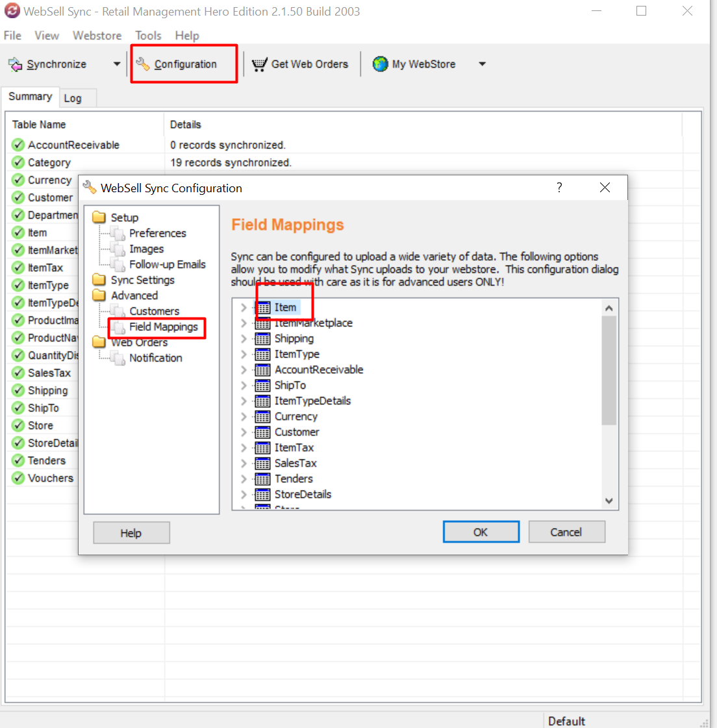Viewport: 717px width, 728px height.
Task: Click the Advanced folder icon
Action: [x=99, y=295]
